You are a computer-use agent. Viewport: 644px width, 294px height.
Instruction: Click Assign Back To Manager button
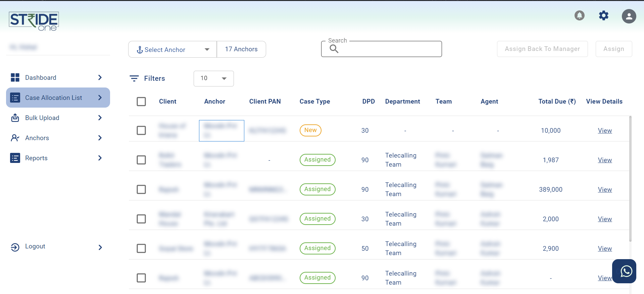click(x=542, y=49)
